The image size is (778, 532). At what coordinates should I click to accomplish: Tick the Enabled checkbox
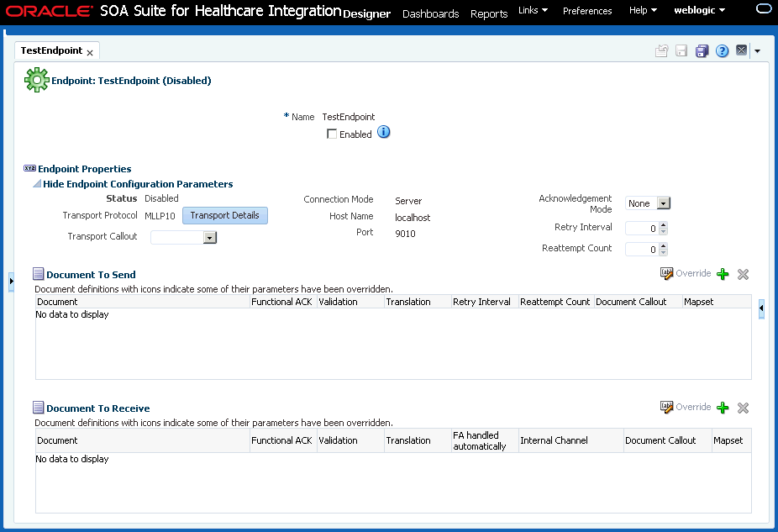[332, 134]
